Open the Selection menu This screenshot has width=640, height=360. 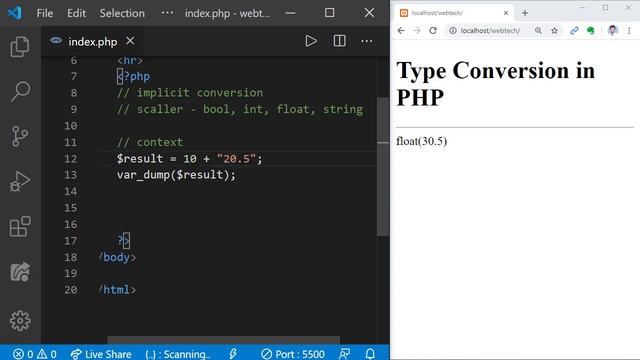coord(122,13)
